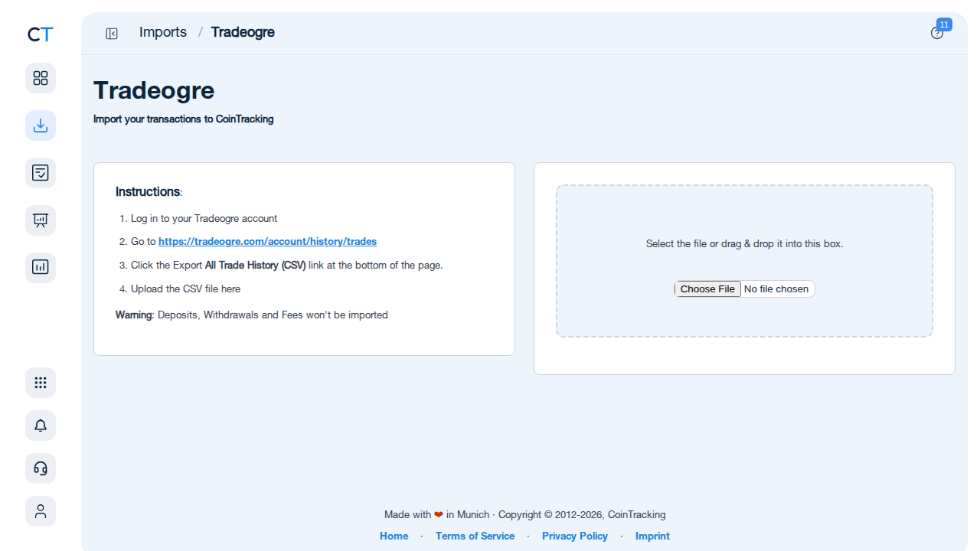Open the nine-dot apps grid icon
The height and width of the screenshot is (551, 980).
(41, 383)
